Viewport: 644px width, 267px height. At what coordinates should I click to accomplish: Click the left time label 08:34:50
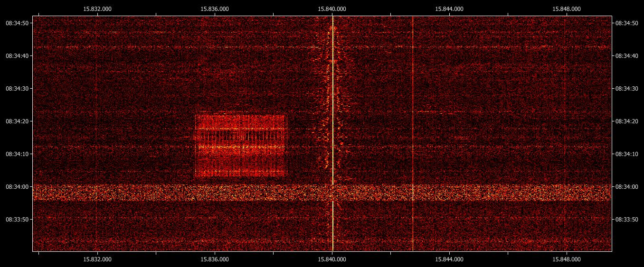[x=18, y=23]
